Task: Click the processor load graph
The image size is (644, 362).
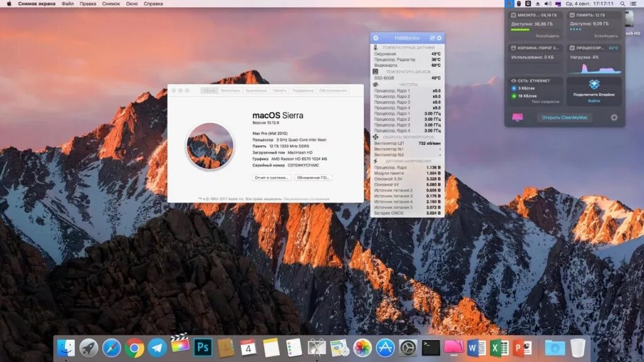Action: coord(595,68)
